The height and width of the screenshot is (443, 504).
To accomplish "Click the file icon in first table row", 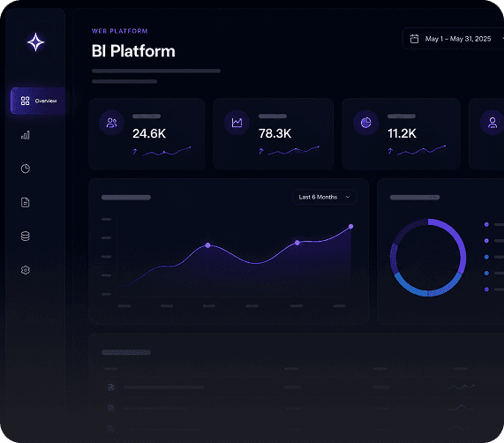I will coord(110,387).
